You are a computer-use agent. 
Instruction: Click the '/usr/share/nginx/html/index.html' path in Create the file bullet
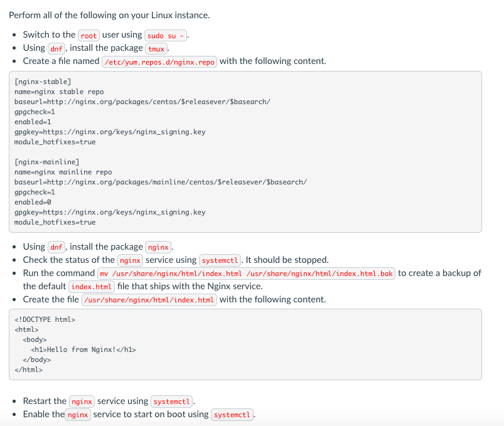pyautogui.click(x=149, y=300)
